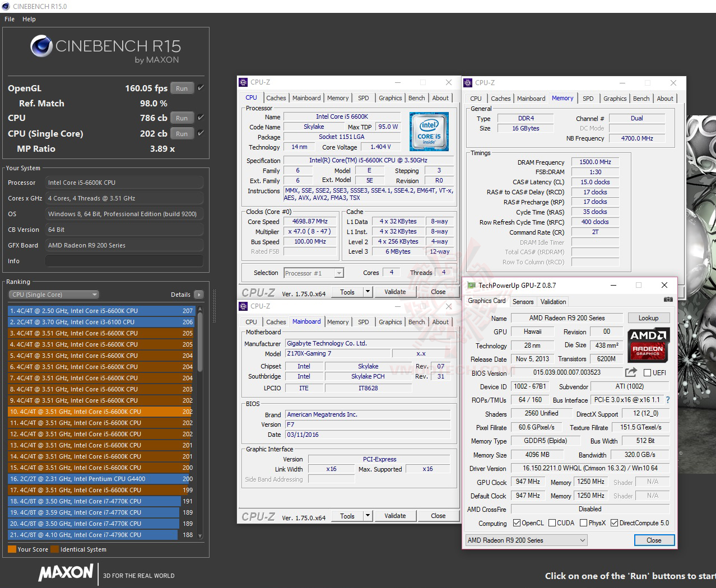Toggle the CPU (Single Core) test checkbox
The height and width of the screenshot is (588, 716).
[x=201, y=133]
